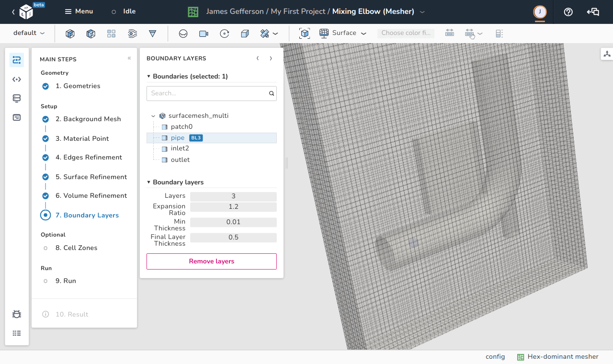The width and height of the screenshot is (613, 364).
Task: Collapse the Boundary layers section
Action: (x=175, y=182)
